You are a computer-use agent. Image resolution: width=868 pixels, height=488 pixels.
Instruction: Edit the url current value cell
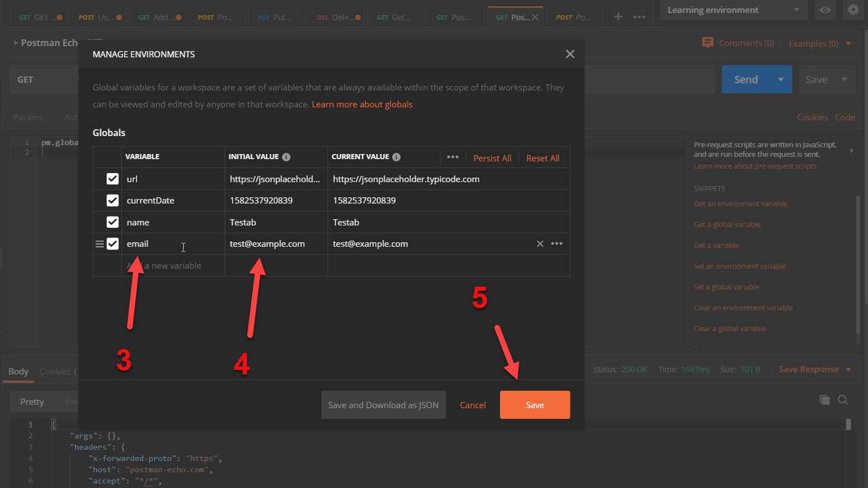449,179
